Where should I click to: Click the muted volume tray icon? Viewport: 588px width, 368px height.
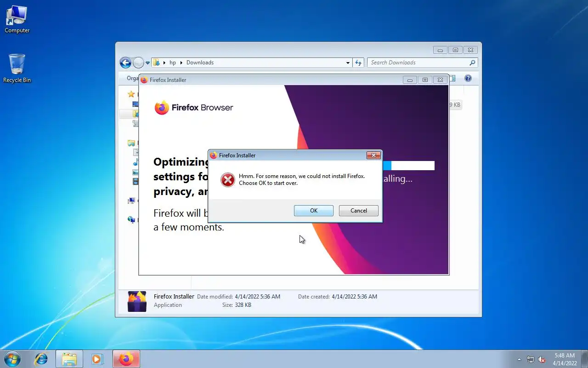point(542,359)
